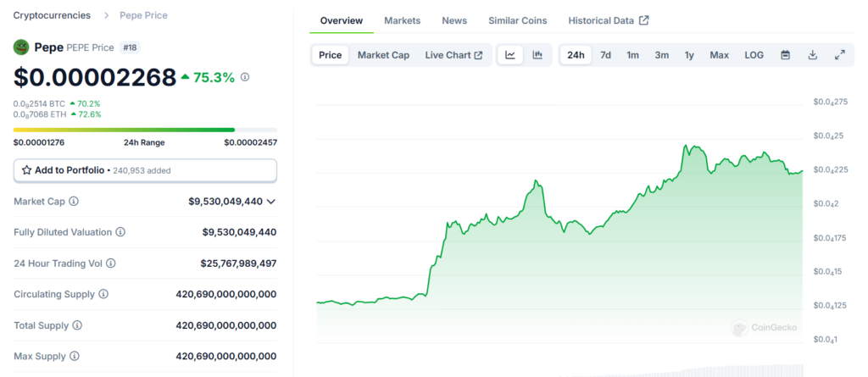Click Add to Portfolio button
The image size is (868, 377).
pos(145,170)
